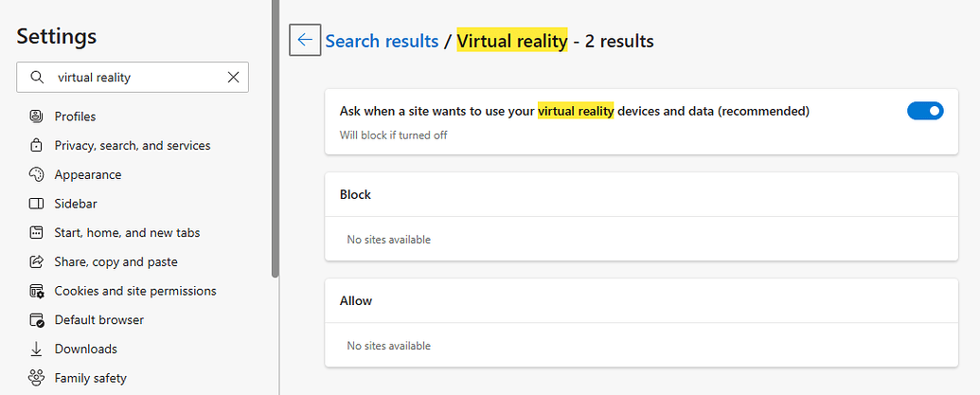The width and height of the screenshot is (980, 395).
Task: Go to Default browser settings
Action: click(x=99, y=320)
